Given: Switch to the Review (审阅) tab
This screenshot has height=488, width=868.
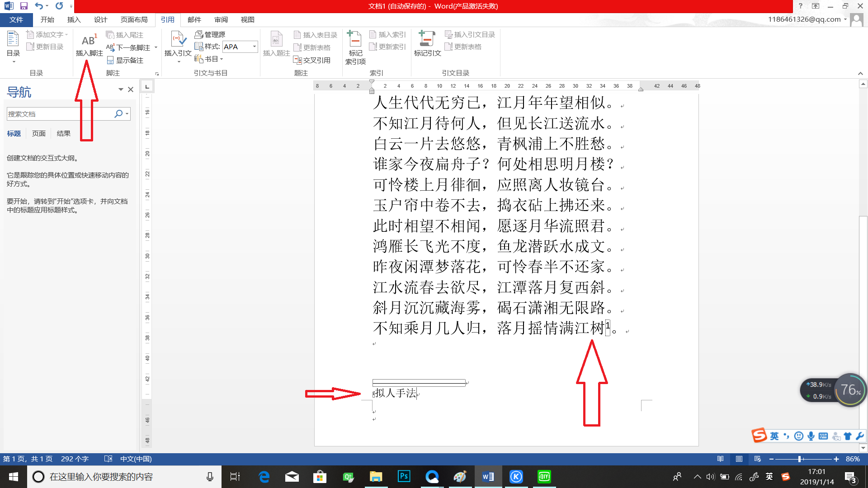Looking at the screenshot, I should coord(221,19).
